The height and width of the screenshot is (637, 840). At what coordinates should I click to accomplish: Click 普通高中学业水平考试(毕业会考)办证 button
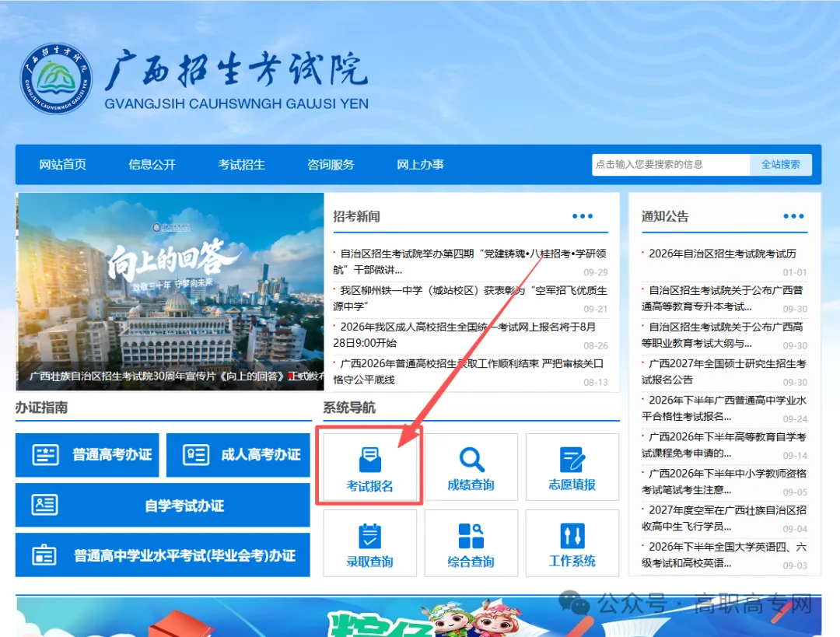click(163, 555)
